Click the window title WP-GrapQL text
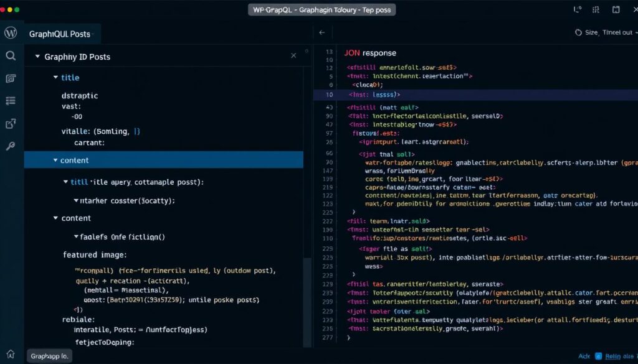 coord(322,10)
